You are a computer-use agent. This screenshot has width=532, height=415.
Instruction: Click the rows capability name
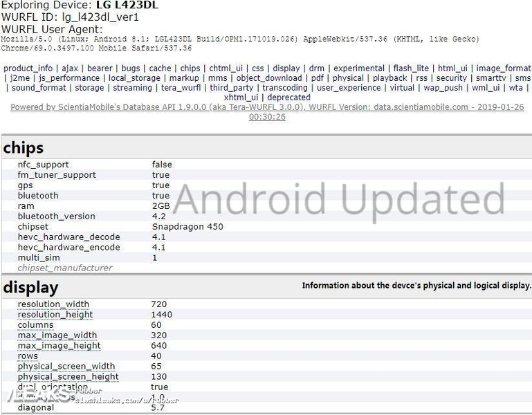tap(28, 356)
